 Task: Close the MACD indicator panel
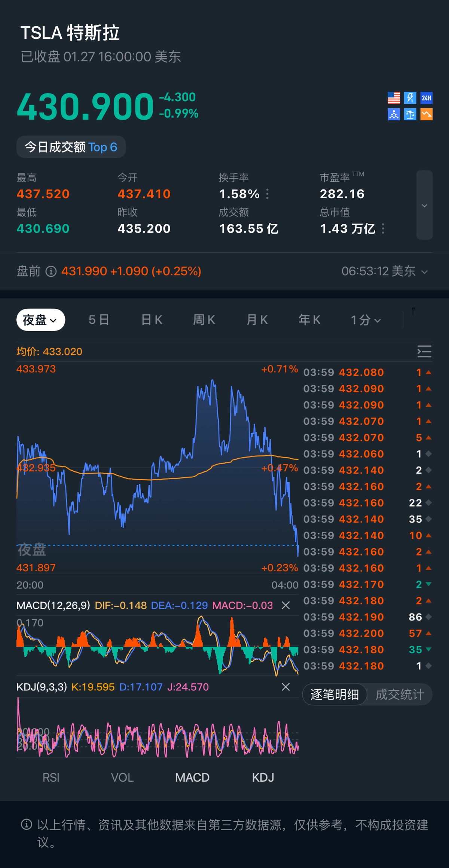tap(285, 605)
